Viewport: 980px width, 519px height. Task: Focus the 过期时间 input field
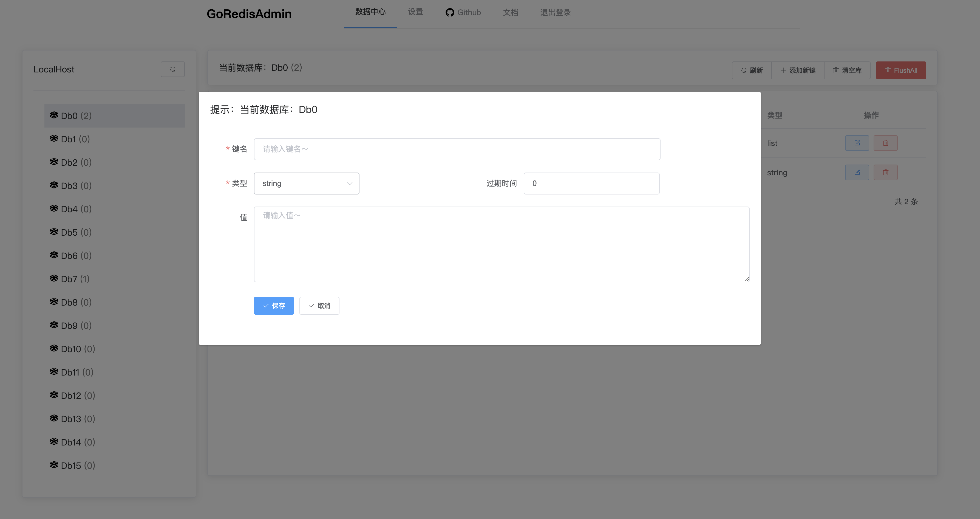[x=591, y=184]
